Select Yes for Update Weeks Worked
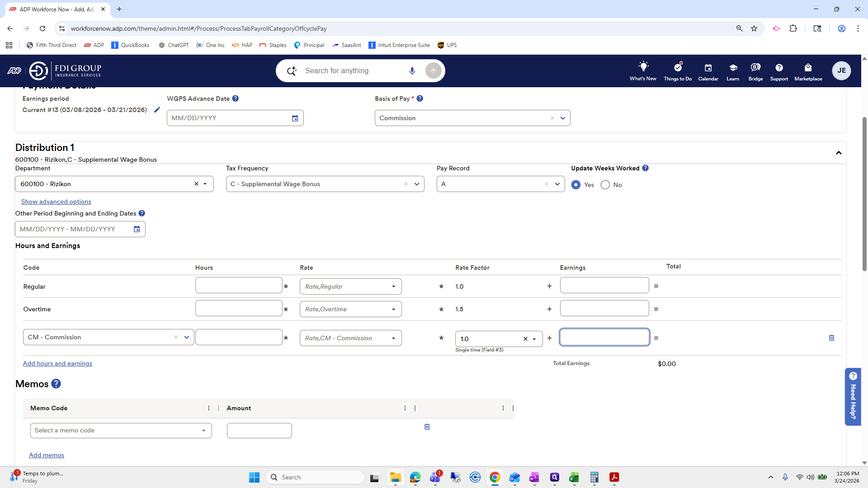The height and width of the screenshot is (488, 868). (576, 185)
